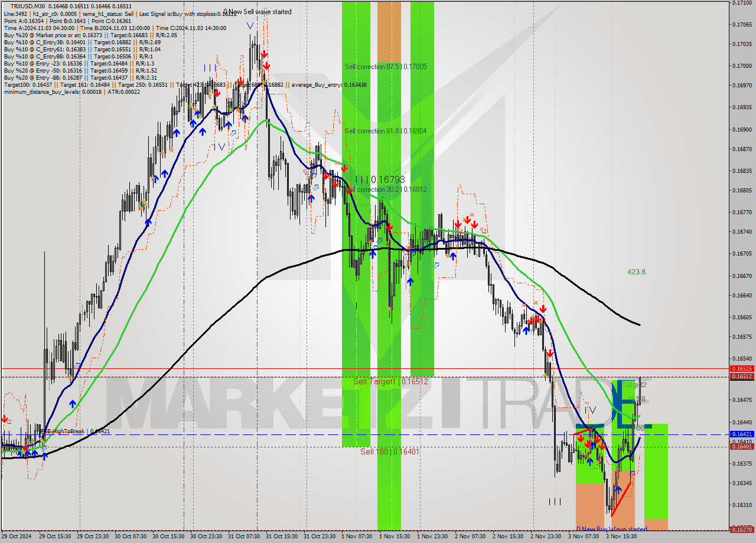The width and height of the screenshot is (756, 543).
Task: Click the 'Line:3492' status line
Action: tap(120, 14)
